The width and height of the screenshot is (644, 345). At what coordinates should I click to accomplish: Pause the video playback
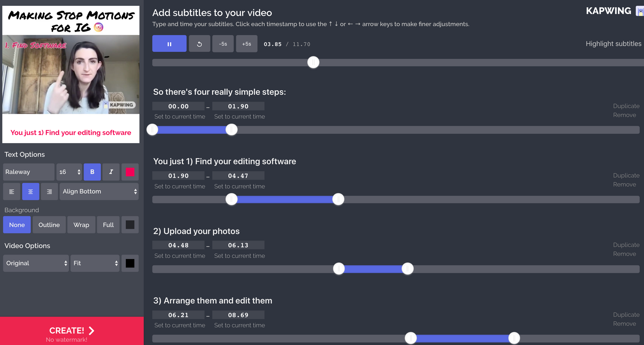tap(169, 44)
